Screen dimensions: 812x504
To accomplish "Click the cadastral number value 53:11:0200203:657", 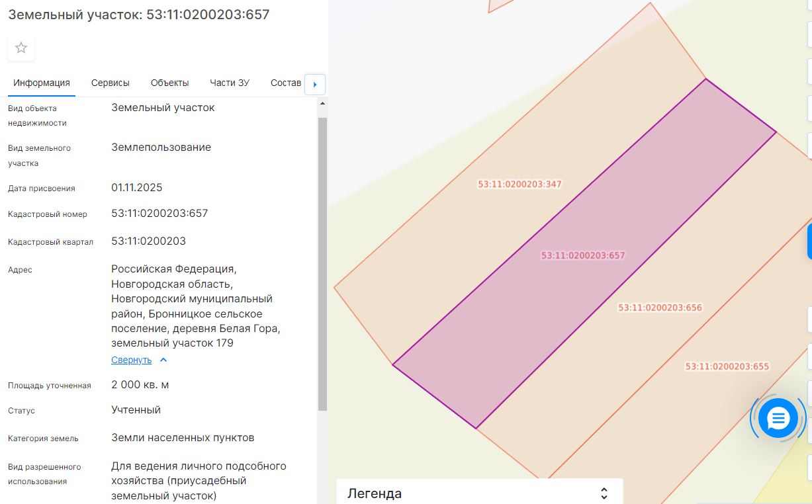I will coord(159,214).
